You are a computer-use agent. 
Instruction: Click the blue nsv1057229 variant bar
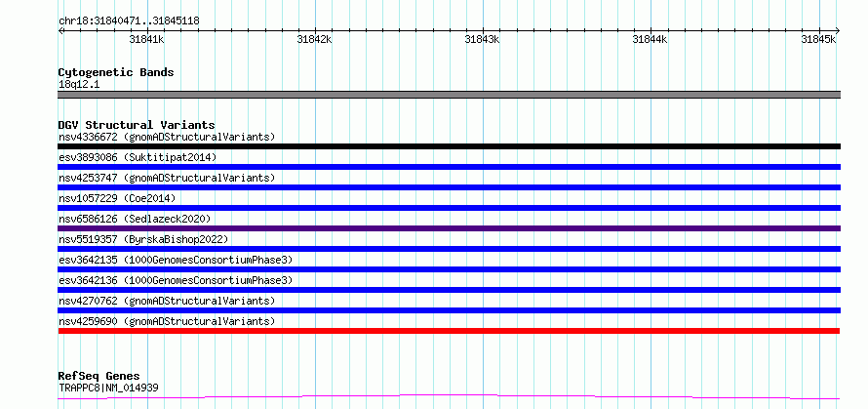[449, 208]
